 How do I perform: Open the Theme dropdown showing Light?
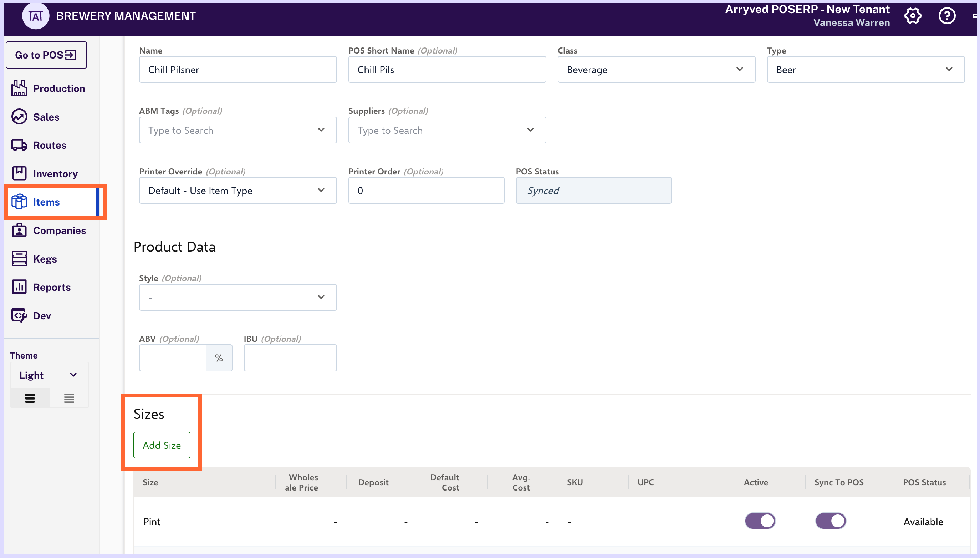pos(50,375)
